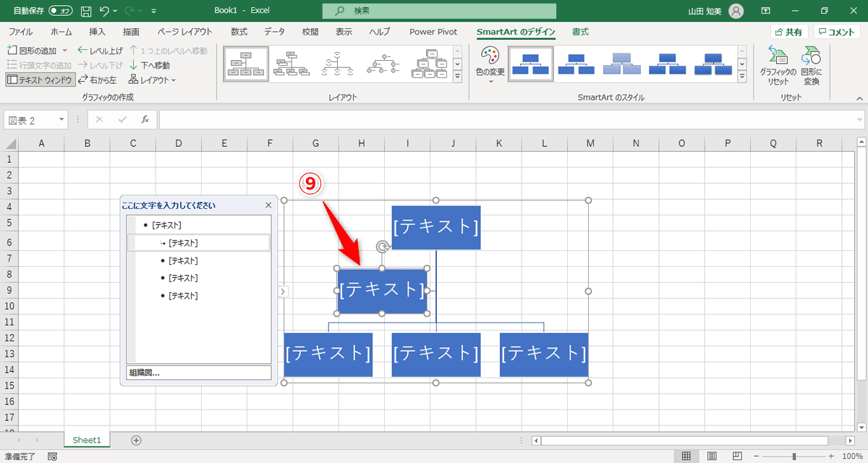Select the fifth SmartArt style thumbnail
Image resolution: width=868 pixels, height=463 pixels.
[x=713, y=64]
